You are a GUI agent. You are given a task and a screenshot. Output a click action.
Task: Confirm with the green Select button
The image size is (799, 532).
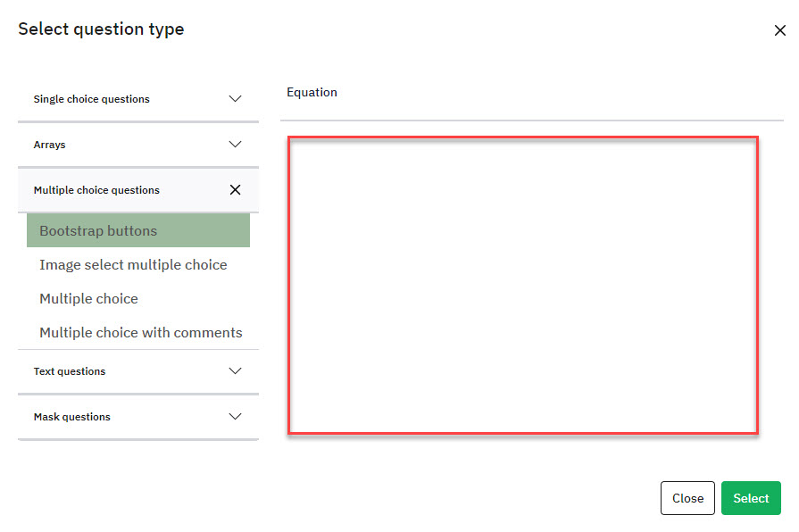[x=751, y=498]
